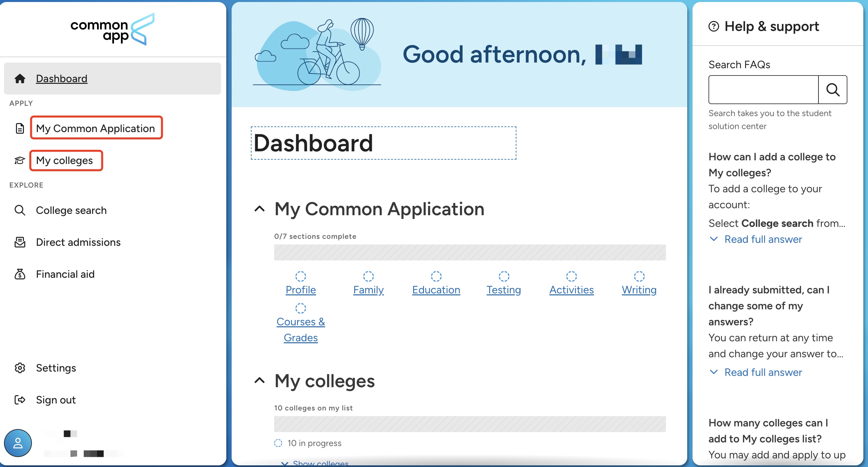Image resolution: width=868 pixels, height=467 pixels.
Task: Click the My Common Application document icon
Action: point(20,128)
